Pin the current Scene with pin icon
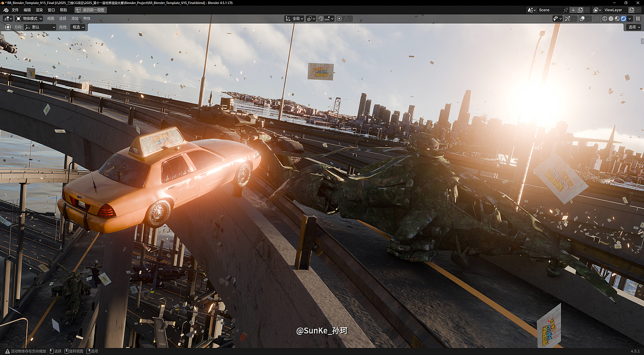 coord(566,10)
